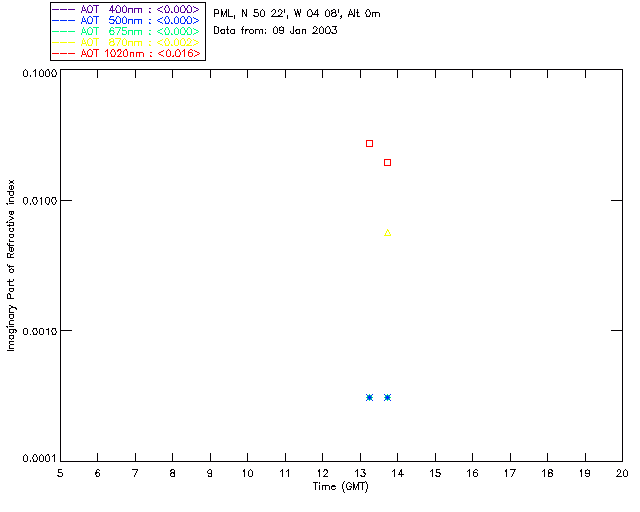Image resolution: width=640 pixels, height=512 pixels.
Task: Click the yellow triangle data marker
Action: [x=387, y=233]
